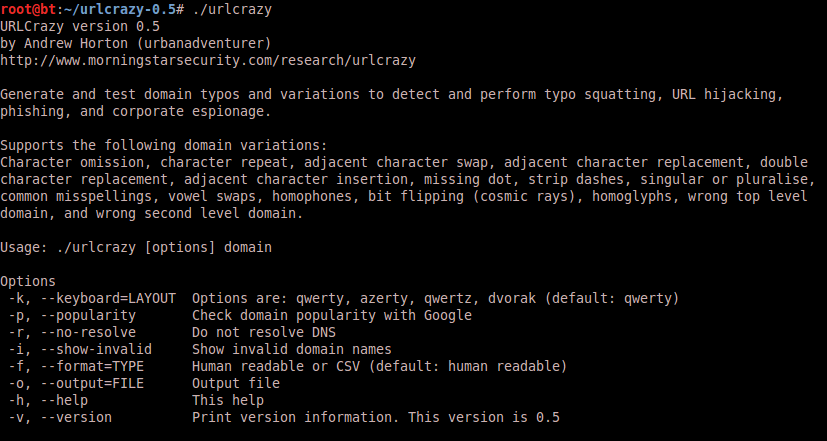Click the 'Check domain popularity with Google' description
Screen dimensions: 827x441
(x=332, y=316)
